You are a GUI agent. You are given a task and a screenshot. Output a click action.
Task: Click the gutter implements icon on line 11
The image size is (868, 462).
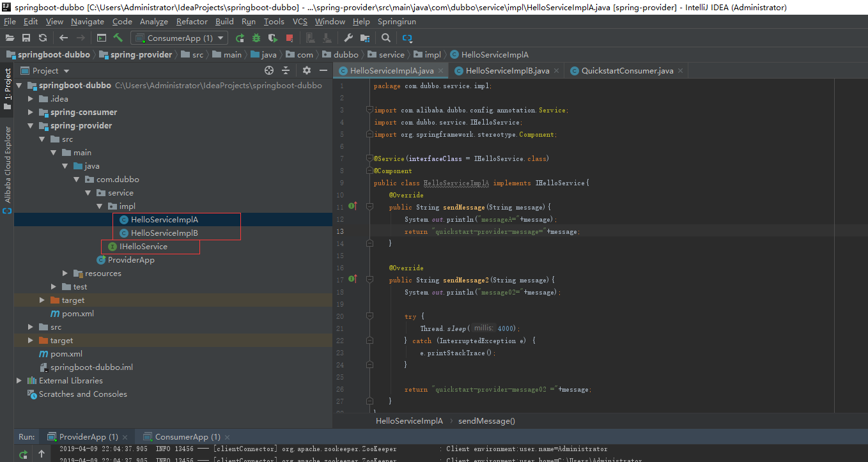352,206
